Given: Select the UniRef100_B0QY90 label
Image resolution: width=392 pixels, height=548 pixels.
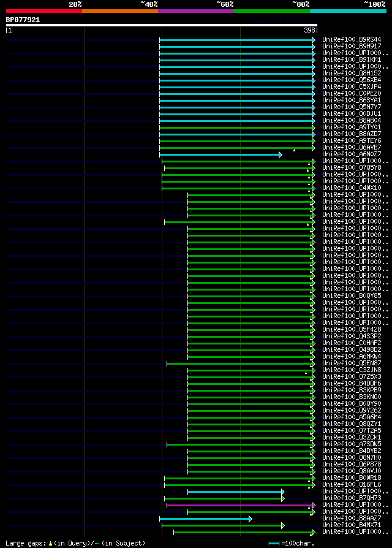Looking at the screenshot, I should pos(352,404).
